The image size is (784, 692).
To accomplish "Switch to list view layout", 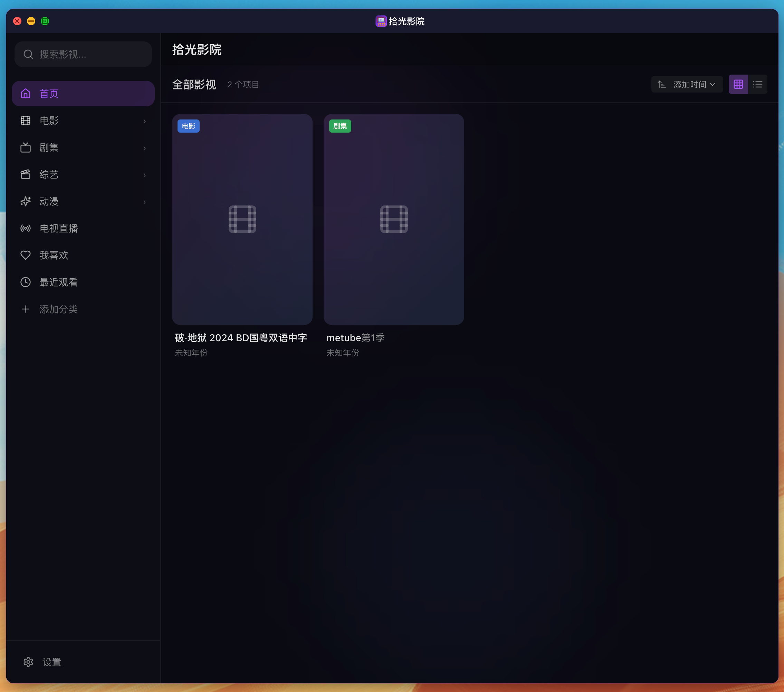I will point(757,84).
